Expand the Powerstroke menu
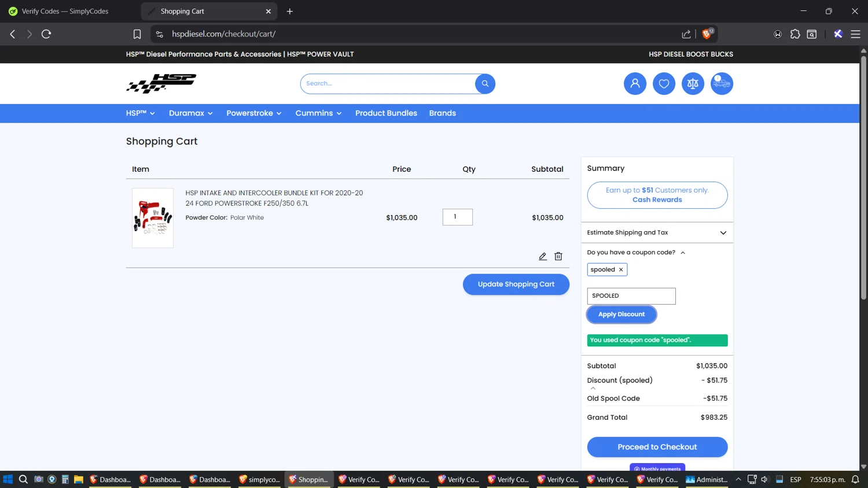The width and height of the screenshot is (868, 488). coord(254,113)
